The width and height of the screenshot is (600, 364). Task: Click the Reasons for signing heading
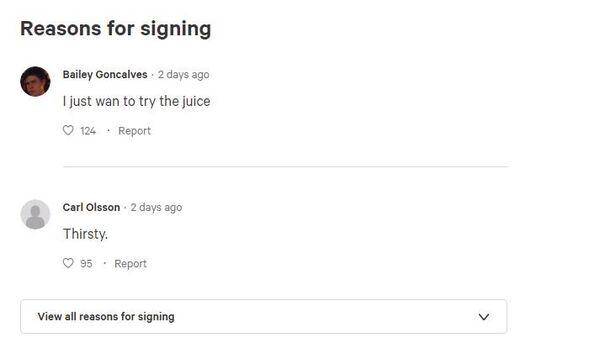tap(116, 29)
